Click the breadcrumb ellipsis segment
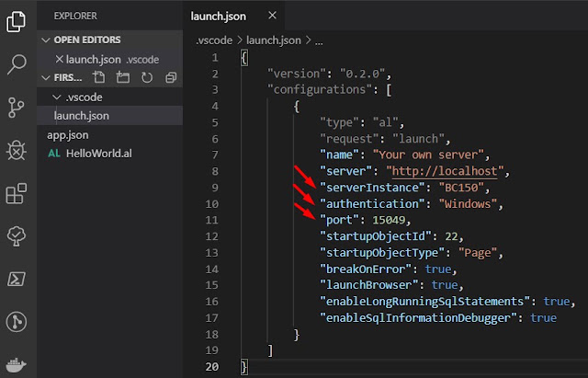This screenshot has height=378, width=588. (319, 41)
